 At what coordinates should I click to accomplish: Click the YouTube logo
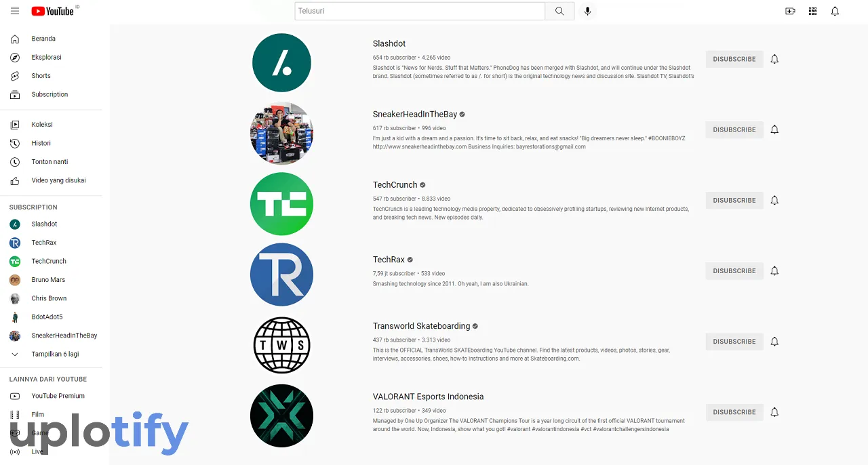tap(53, 12)
